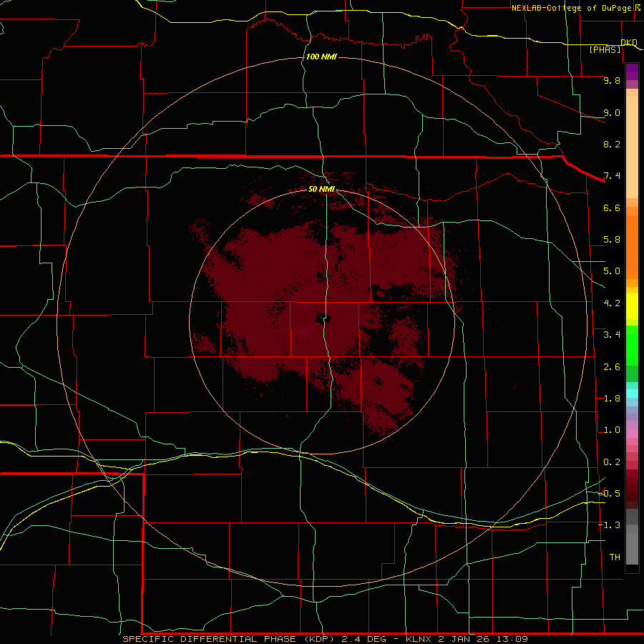Select the 2.6 value on the color scale

(x=612, y=367)
